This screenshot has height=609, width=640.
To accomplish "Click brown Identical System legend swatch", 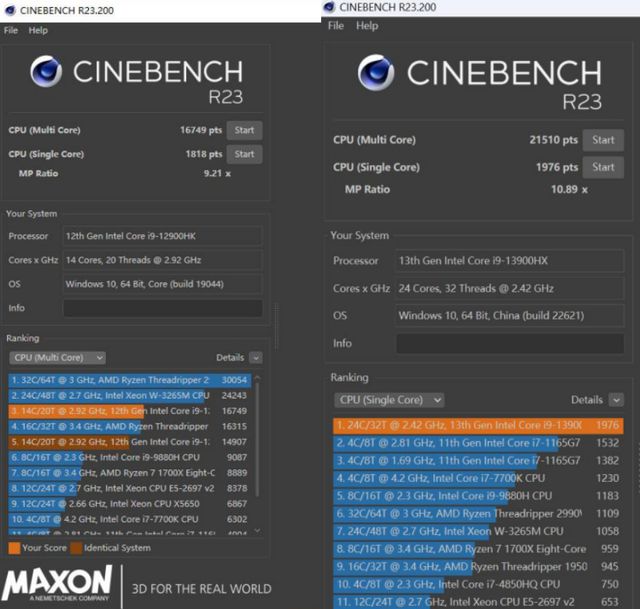I will (x=76, y=548).
